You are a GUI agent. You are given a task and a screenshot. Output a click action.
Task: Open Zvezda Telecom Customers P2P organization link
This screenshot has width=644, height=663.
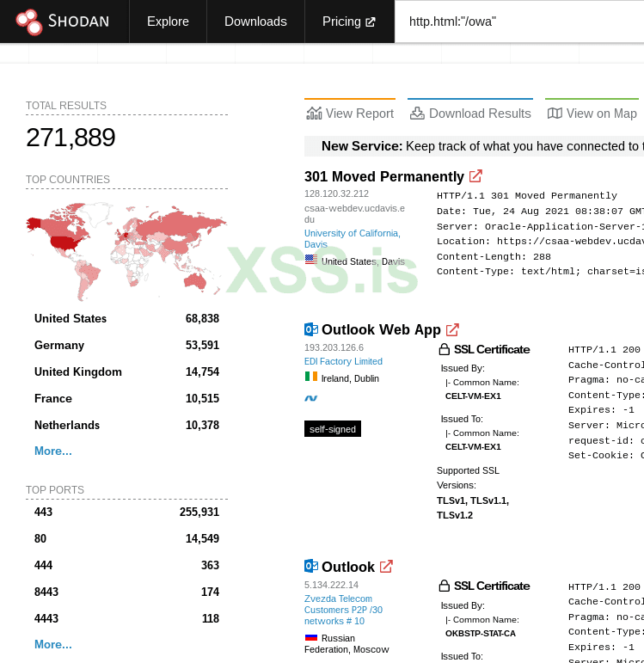point(343,610)
